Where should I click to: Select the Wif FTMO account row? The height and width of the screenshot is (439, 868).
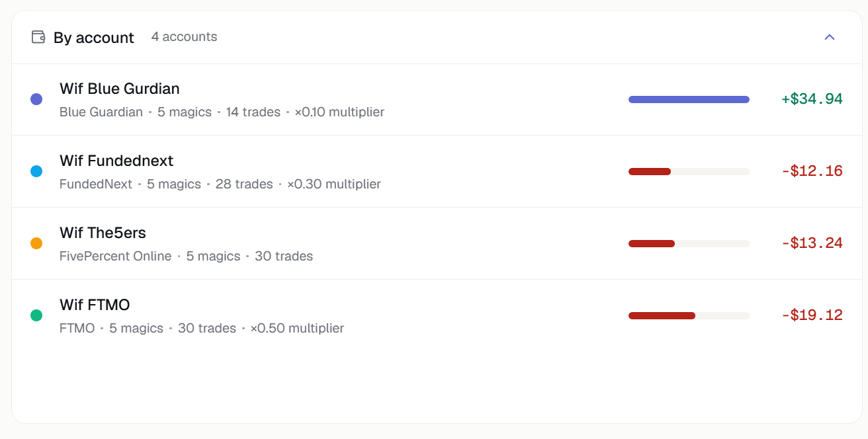[x=437, y=315]
